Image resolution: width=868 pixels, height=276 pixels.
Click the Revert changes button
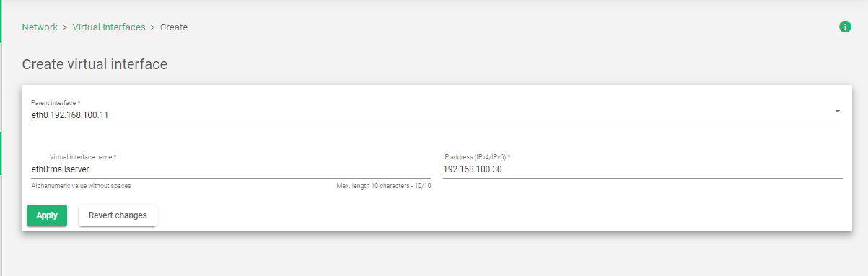(118, 215)
